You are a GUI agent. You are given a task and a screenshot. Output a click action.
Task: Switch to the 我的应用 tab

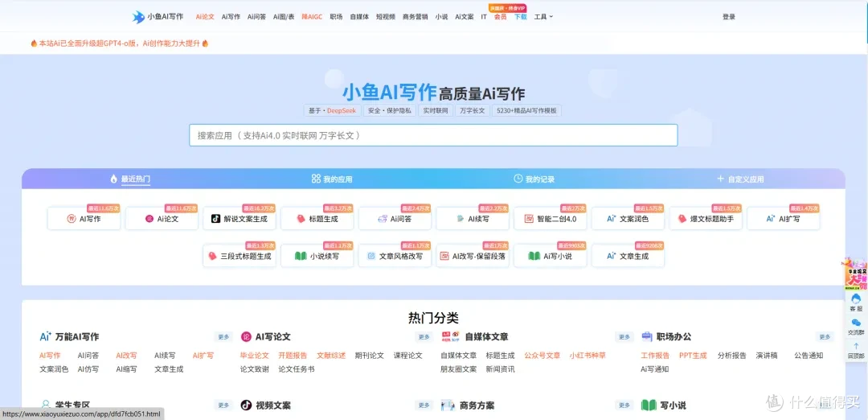332,179
